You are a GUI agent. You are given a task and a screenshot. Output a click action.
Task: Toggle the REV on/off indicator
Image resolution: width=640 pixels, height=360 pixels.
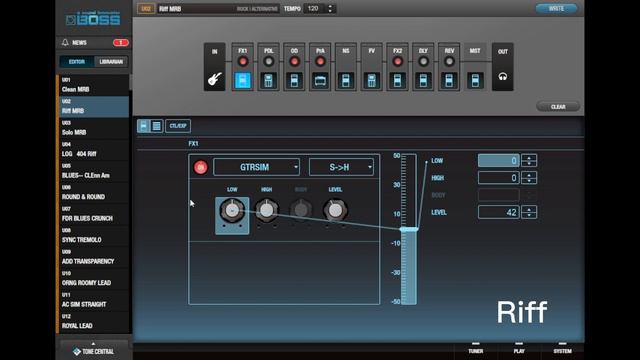click(449, 61)
